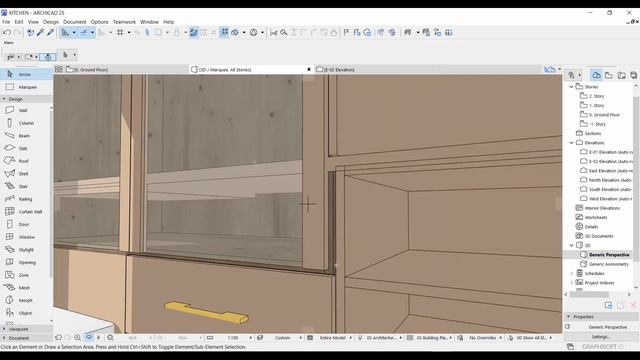This screenshot has width=640, height=360.
Task: Activate the Roof tool
Action: pos(24,161)
